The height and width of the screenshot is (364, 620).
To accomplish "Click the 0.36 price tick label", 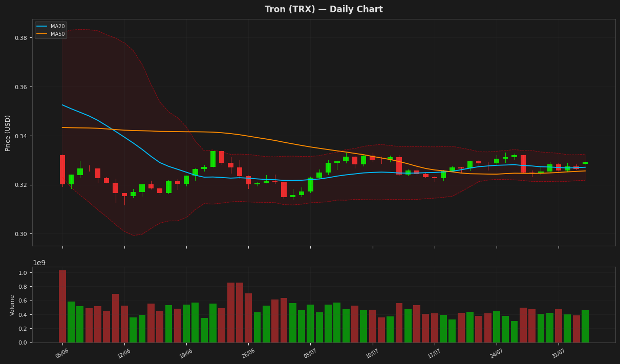I will pos(20,87).
